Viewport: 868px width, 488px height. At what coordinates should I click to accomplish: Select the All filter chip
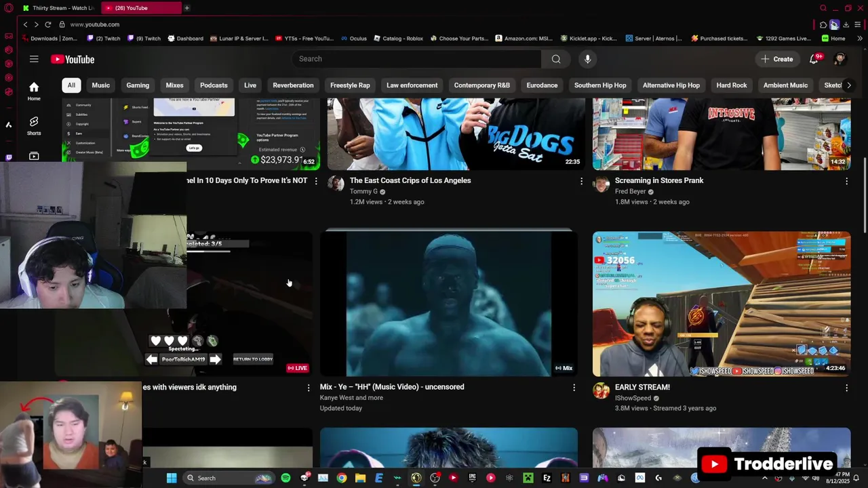tap(71, 85)
